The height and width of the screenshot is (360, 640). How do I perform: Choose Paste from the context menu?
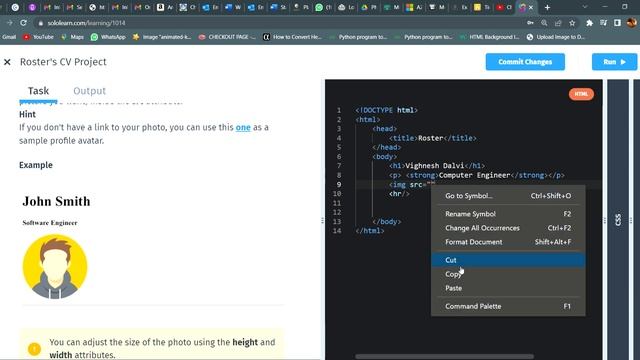point(508,288)
